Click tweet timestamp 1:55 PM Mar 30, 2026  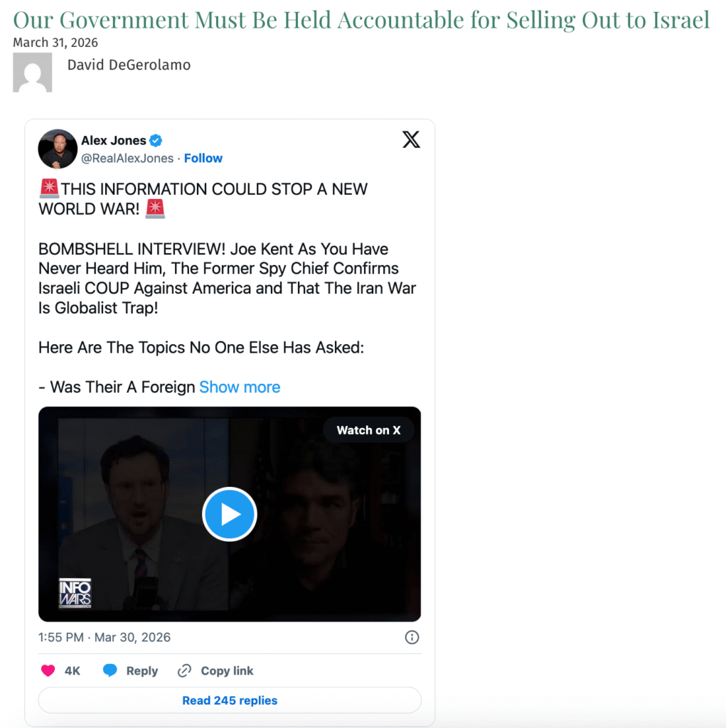point(105,637)
